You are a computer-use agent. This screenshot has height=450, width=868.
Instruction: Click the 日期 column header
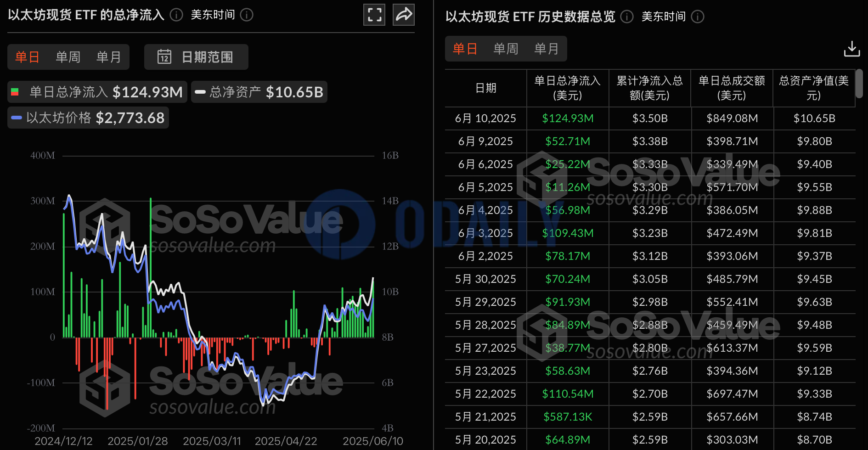[486, 88]
